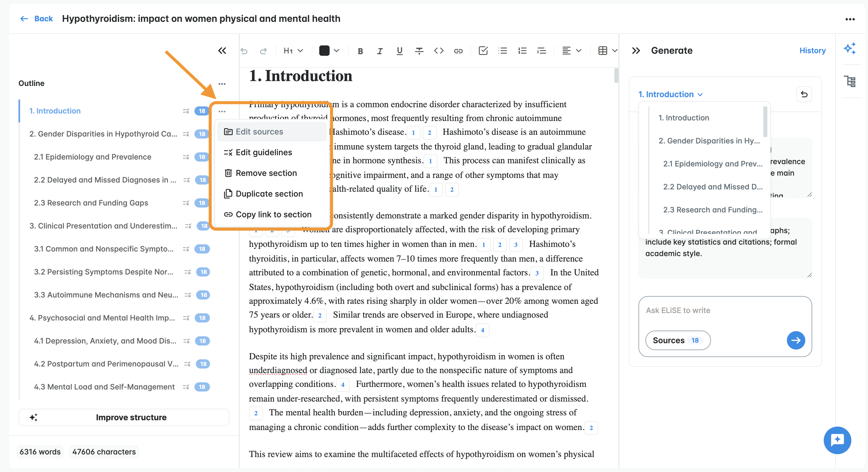Choose 2.2 Delayed and Missed D... in dropdown list
This screenshot has height=472, width=868.
pos(713,187)
